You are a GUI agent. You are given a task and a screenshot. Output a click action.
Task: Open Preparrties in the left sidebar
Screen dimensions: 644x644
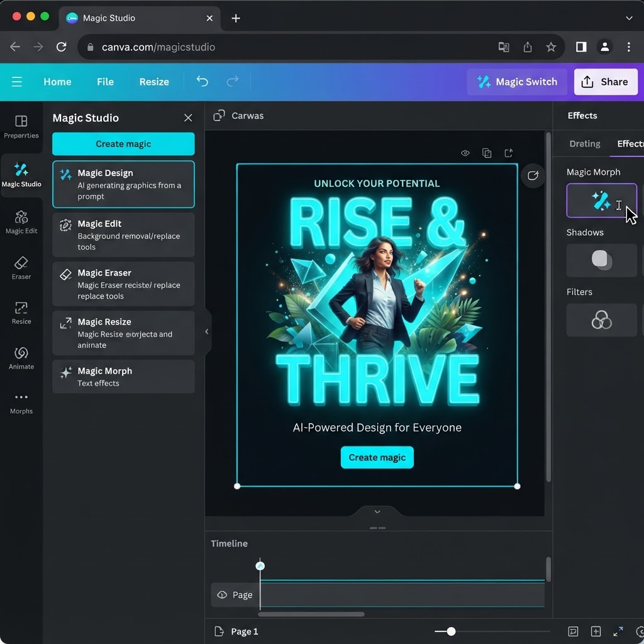21,127
